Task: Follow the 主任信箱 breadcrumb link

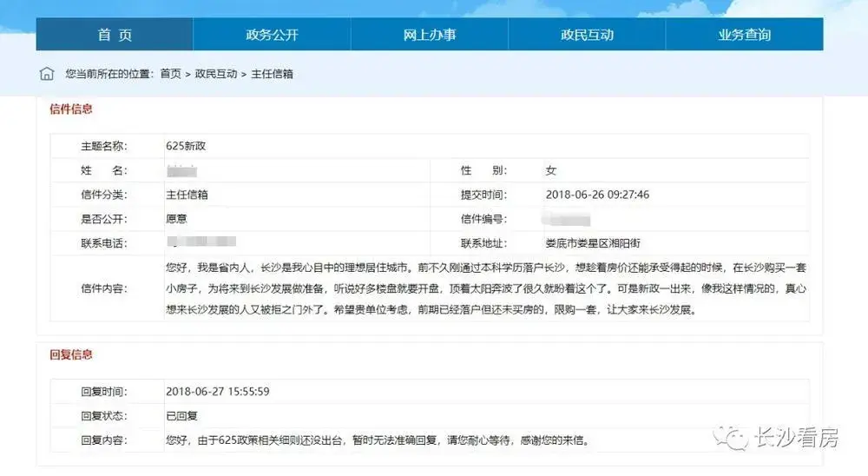Action: [x=272, y=74]
